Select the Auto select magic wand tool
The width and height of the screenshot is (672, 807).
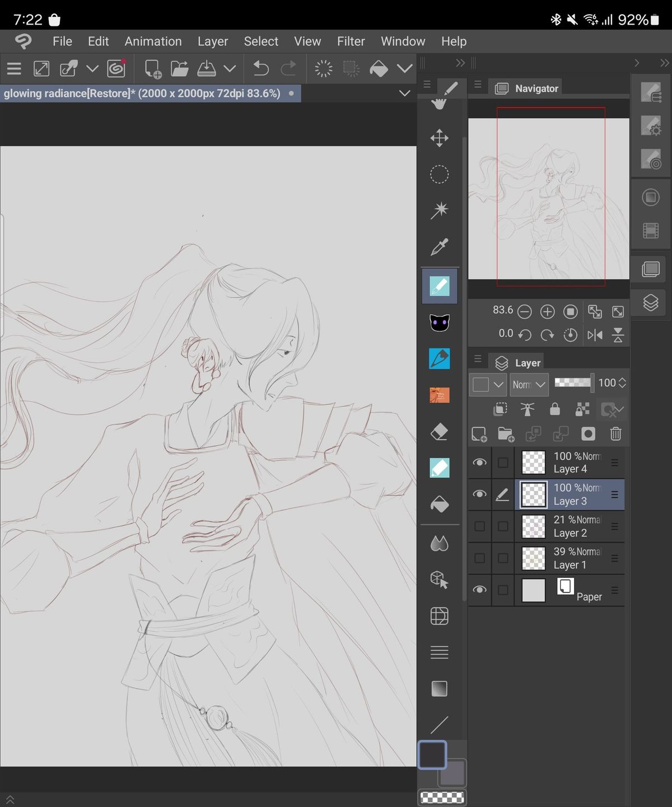tap(439, 211)
